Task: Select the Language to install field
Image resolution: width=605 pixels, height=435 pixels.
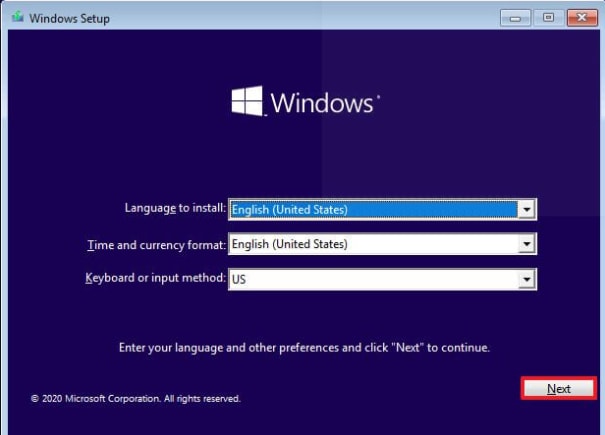Action: [x=382, y=210]
